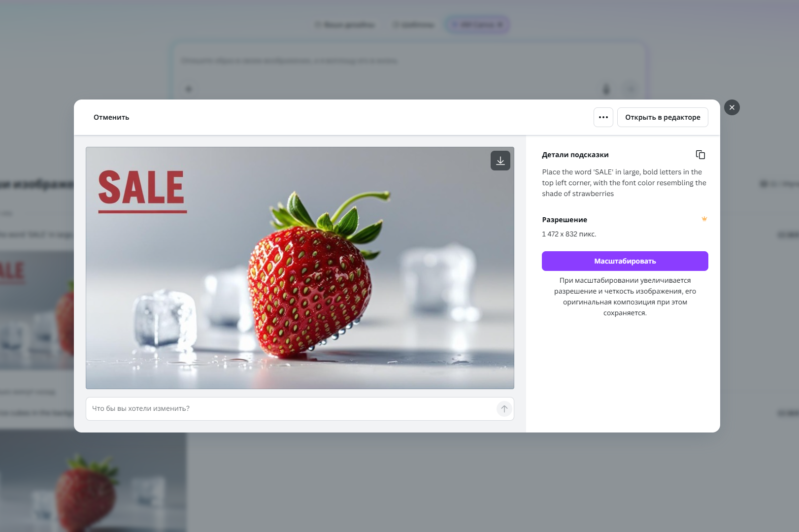Click the blurred plus icon behind dialog
This screenshot has width=799, height=532.
click(x=188, y=89)
